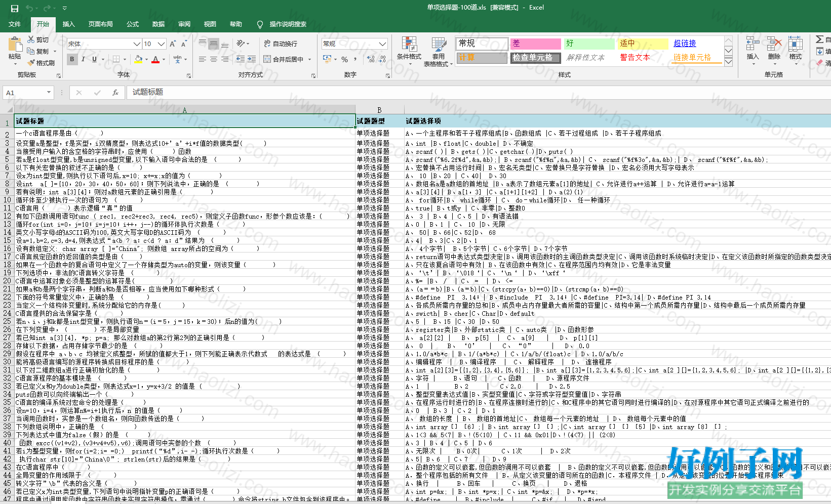Click the Merge and Center (合并后居中) button
This screenshot has width=831, height=504.
click(284, 59)
